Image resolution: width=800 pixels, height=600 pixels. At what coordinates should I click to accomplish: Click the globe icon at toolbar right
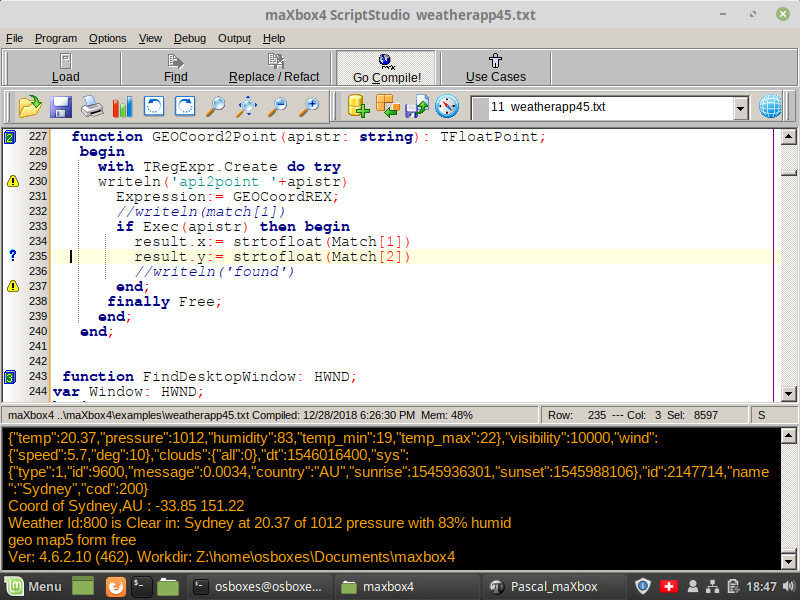click(771, 106)
